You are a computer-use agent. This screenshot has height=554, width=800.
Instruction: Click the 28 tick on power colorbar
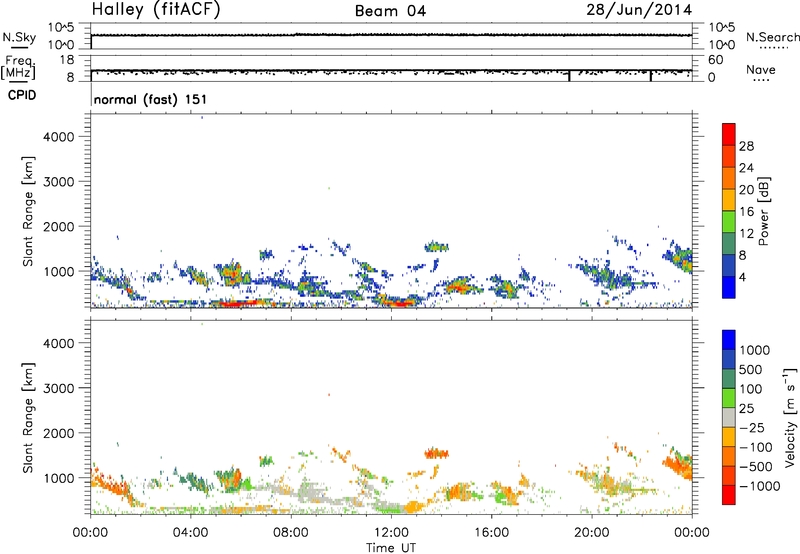[x=746, y=146]
